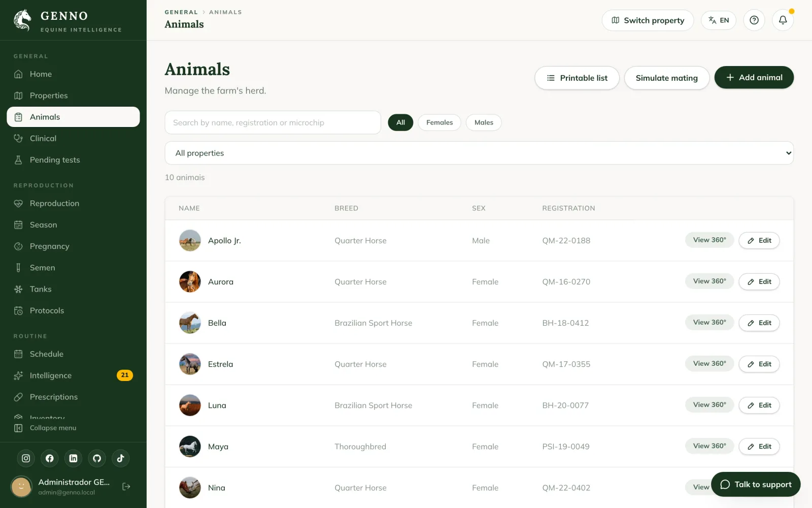
Task: Open Facebook social icon in sidebar
Action: click(50, 458)
